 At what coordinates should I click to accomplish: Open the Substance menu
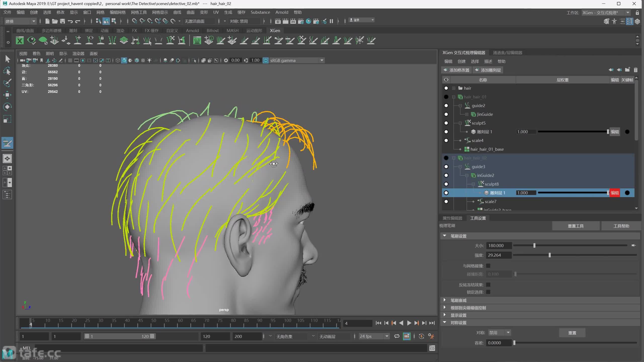point(260,12)
